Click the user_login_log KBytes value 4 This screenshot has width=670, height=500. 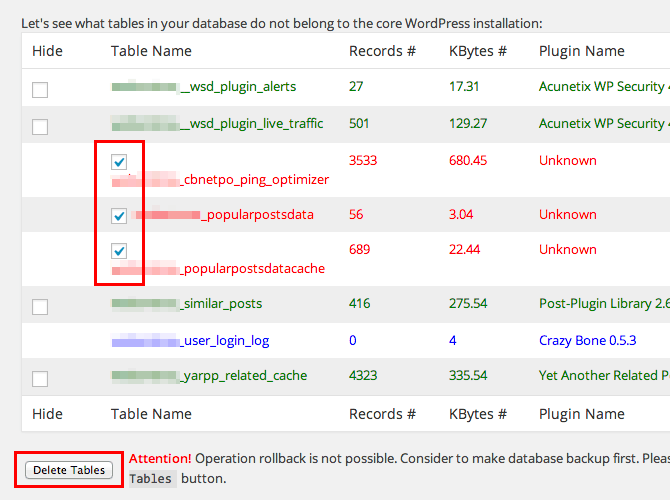453,340
